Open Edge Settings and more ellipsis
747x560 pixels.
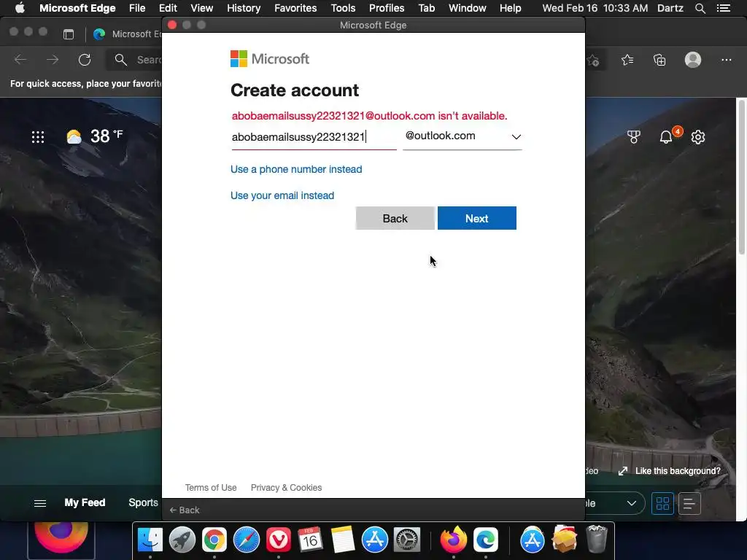click(x=726, y=60)
